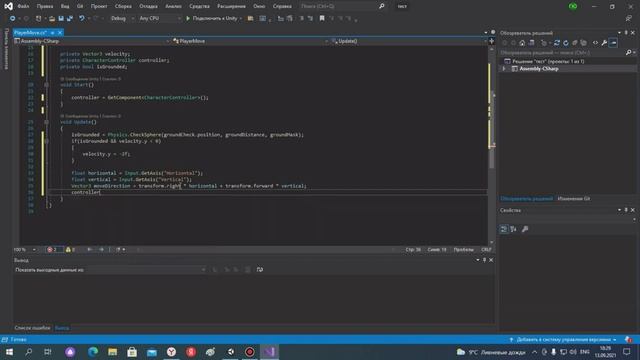Image resolution: width=640 pixels, height=360 pixels.
Task: Click the Categorized icon in Properties panel
Action: click(504, 229)
